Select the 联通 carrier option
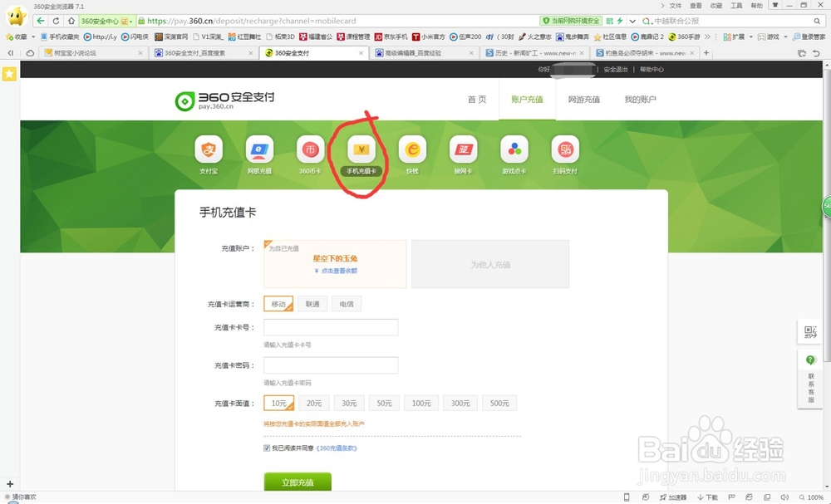The height and width of the screenshot is (504, 831). coord(312,304)
